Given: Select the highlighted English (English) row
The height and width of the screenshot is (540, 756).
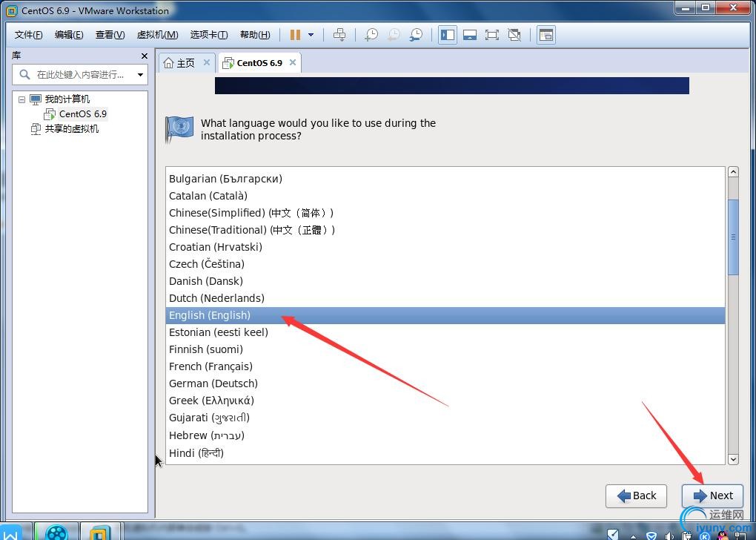Looking at the screenshot, I should (445, 315).
